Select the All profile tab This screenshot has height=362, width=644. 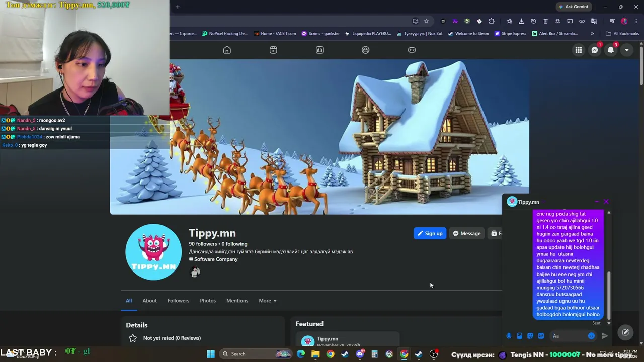point(129,301)
